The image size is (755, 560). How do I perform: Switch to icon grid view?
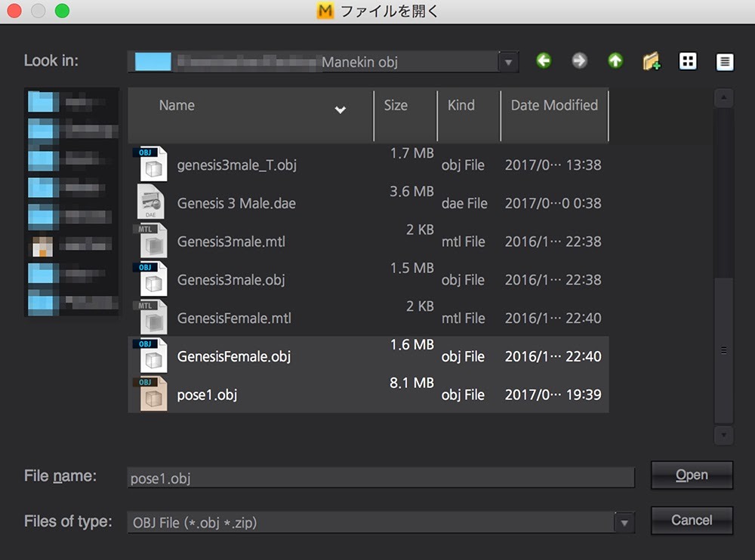(x=688, y=61)
